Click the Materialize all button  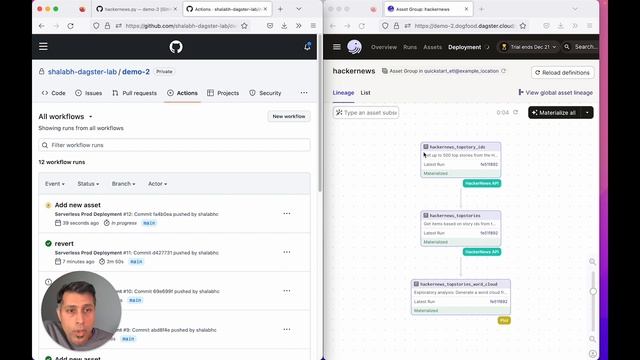[x=555, y=113]
